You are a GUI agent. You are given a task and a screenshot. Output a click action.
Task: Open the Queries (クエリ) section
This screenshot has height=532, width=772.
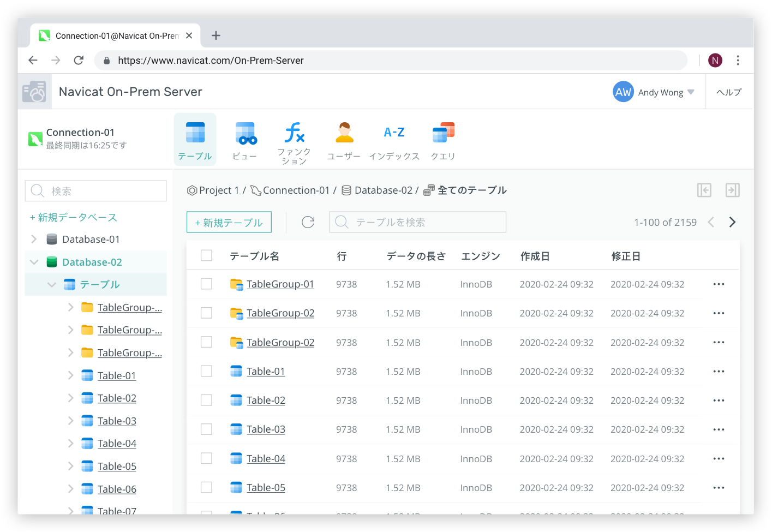443,141
